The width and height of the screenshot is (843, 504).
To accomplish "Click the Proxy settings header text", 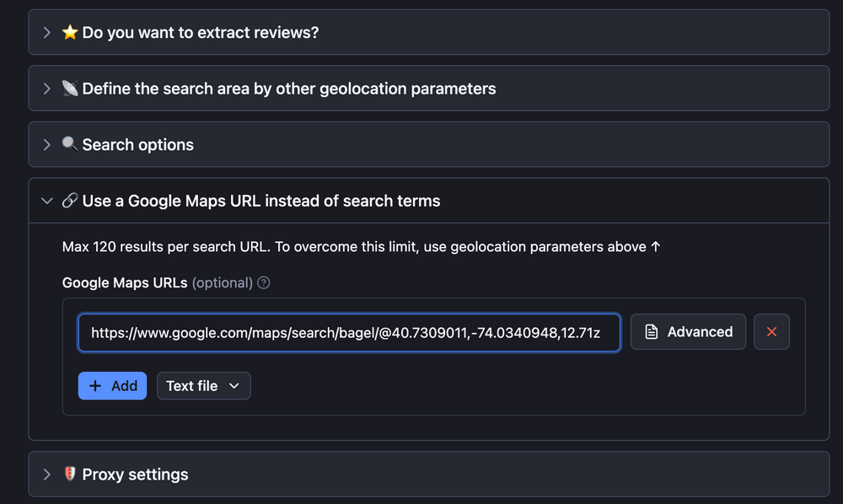I will pos(134,474).
